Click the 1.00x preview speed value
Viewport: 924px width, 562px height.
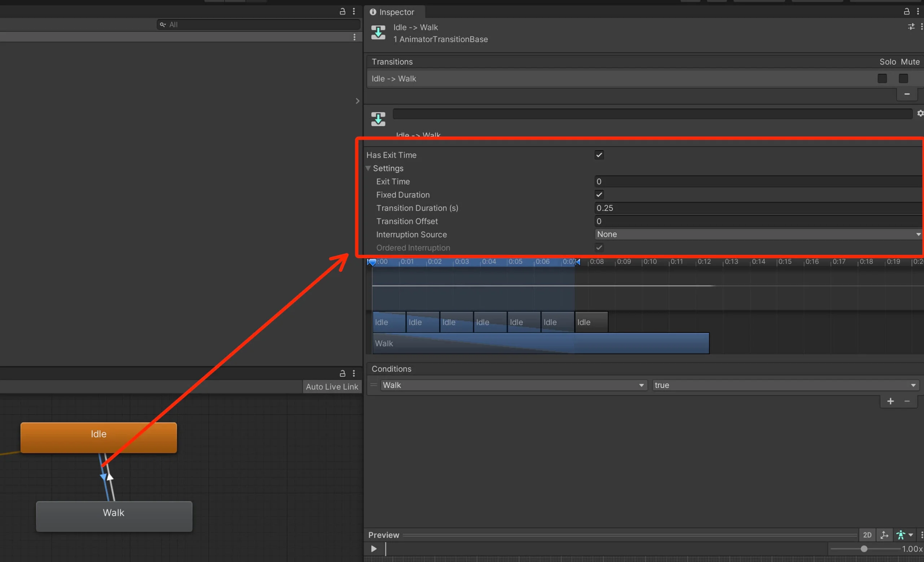[912, 549]
